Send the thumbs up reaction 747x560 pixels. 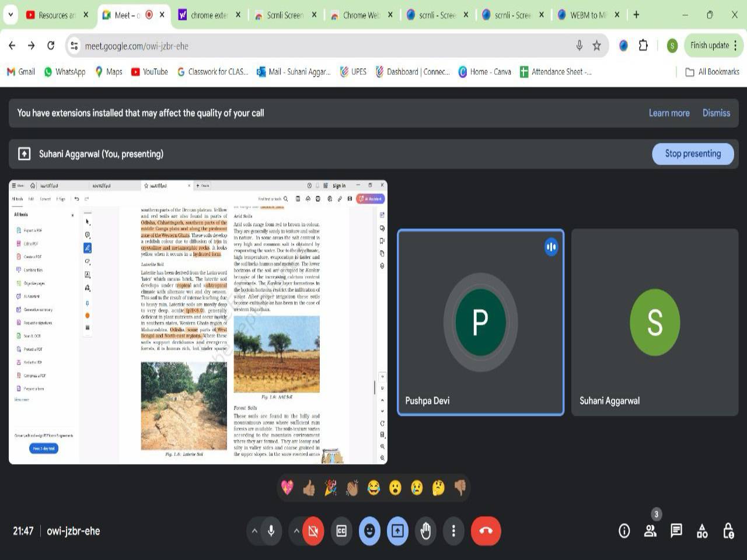[309, 488]
